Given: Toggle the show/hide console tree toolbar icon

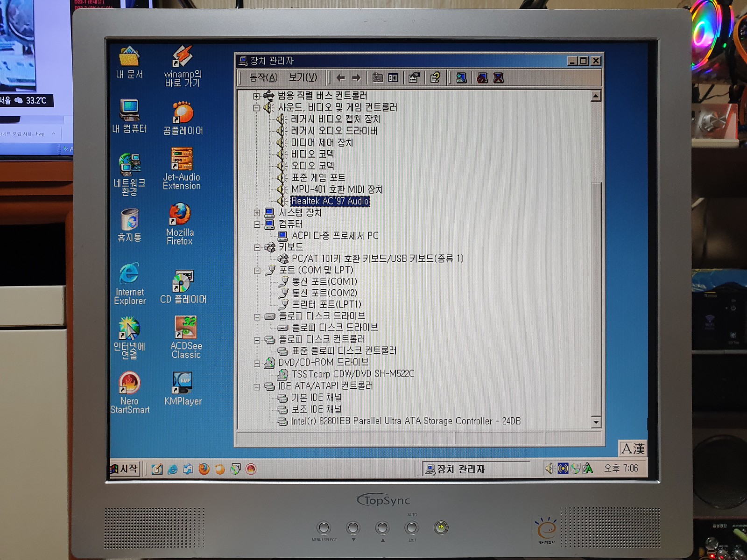Looking at the screenshot, I should pyautogui.click(x=393, y=78).
